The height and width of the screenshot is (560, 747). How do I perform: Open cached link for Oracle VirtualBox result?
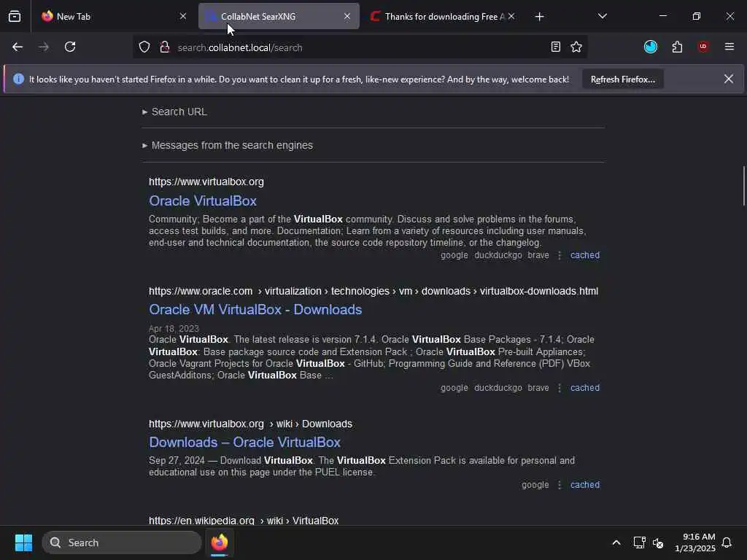coord(585,255)
